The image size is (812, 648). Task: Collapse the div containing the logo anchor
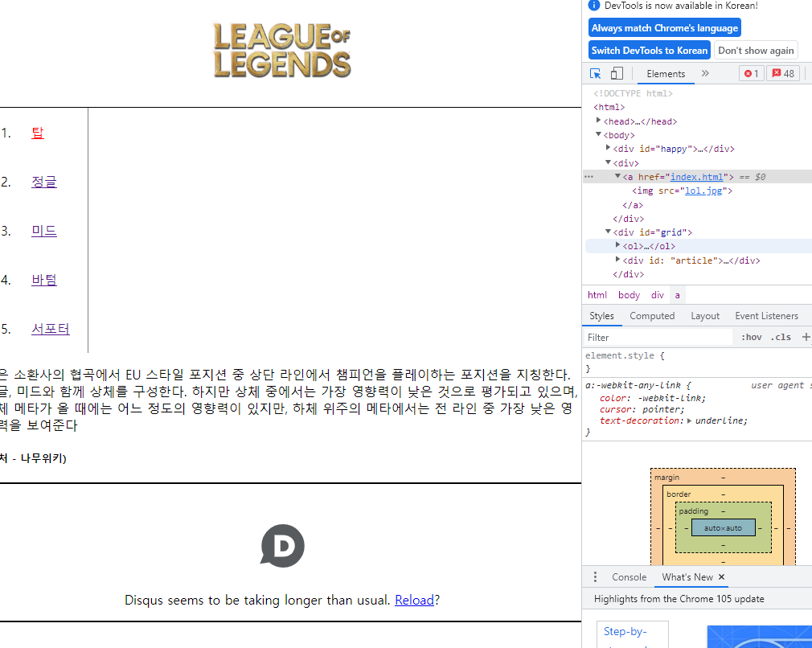click(609, 162)
